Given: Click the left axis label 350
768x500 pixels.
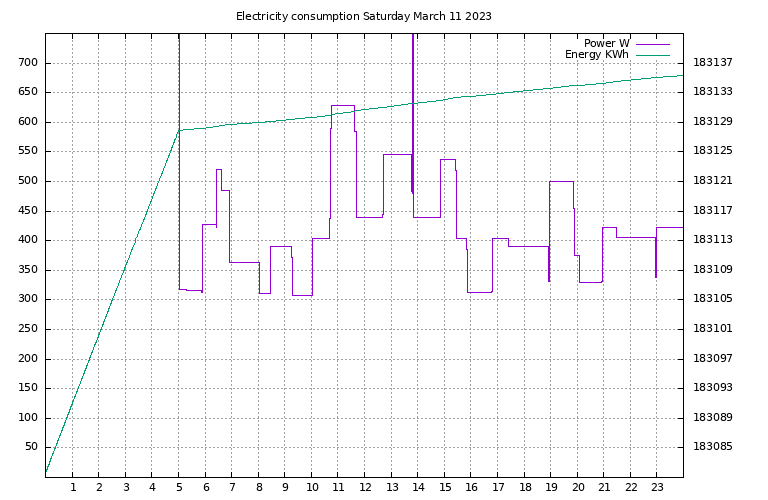Looking at the screenshot, I should [x=28, y=270].
